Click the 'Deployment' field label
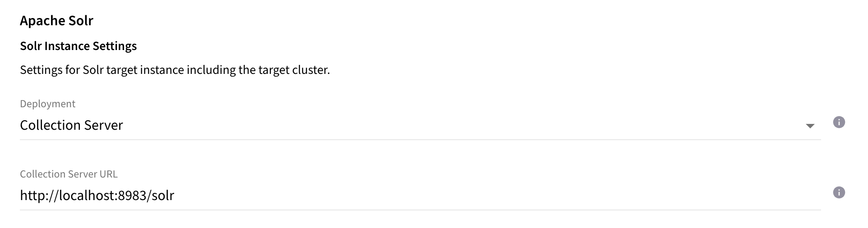Screen dimensions: 868x228 coord(47,104)
